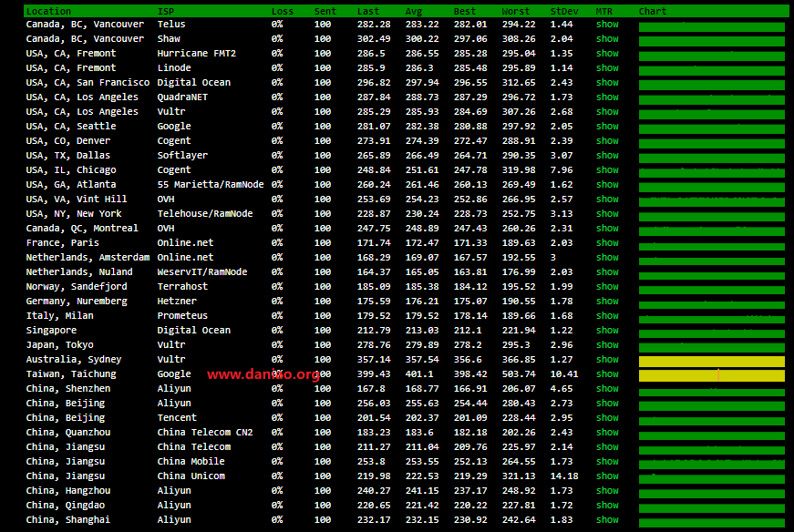Select 'USA, NY, New York' location cell
Viewport: 794px width, 532px height.
point(74,214)
